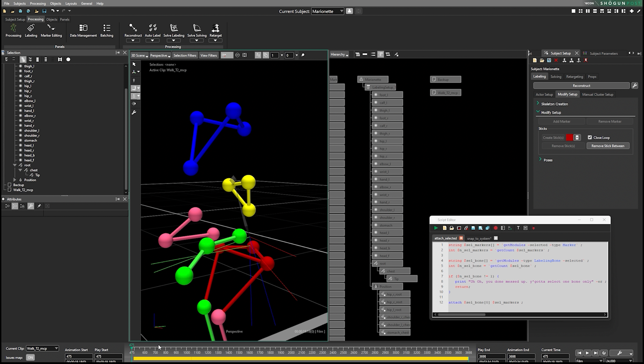Toggle the Backup node checkbox in Hierarchy view

click(434, 80)
